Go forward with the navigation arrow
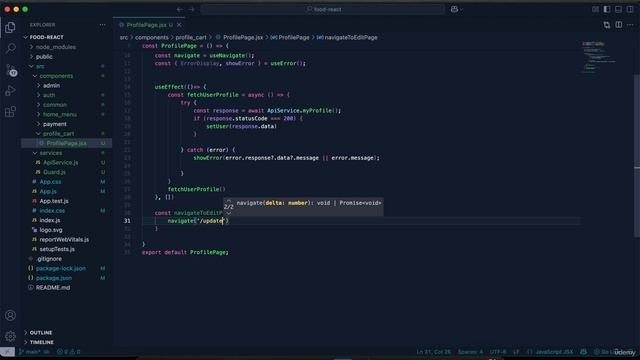The width and height of the screenshot is (640, 360). tap(191, 9)
